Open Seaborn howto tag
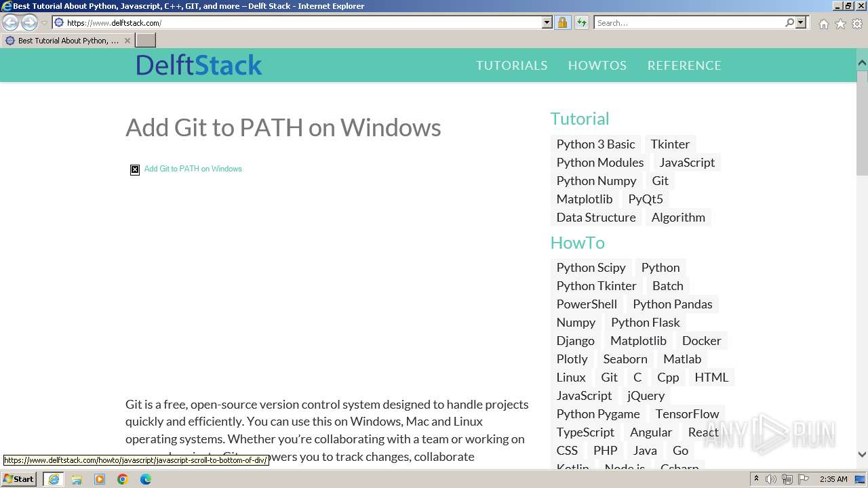 click(625, 359)
